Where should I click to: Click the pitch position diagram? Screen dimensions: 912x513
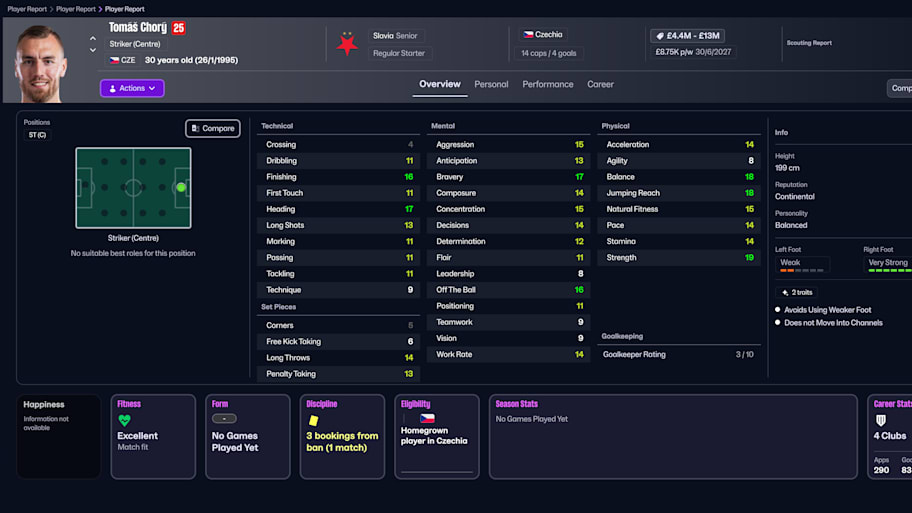pos(133,187)
